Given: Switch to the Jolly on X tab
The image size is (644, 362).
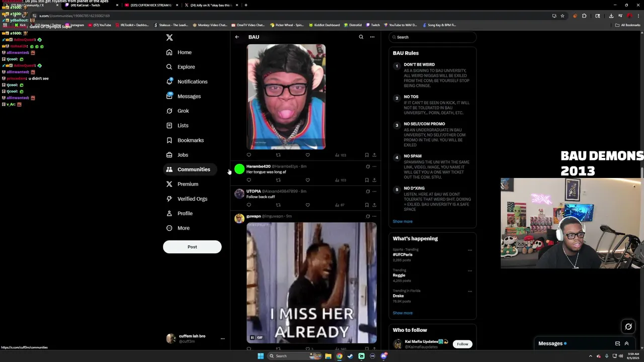Looking at the screenshot, I should [x=211, y=5].
